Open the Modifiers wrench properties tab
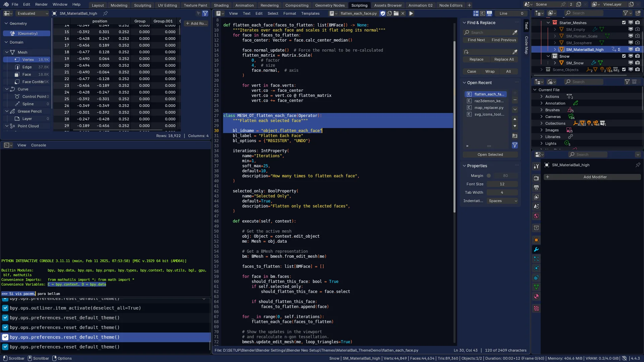644x362 pixels. coord(536,249)
